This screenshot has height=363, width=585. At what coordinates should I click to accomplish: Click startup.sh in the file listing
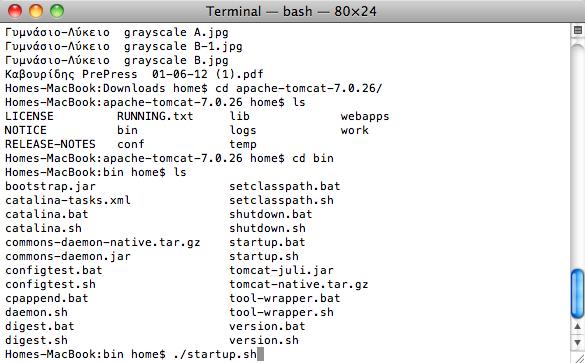pyautogui.click(x=264, y=256)
